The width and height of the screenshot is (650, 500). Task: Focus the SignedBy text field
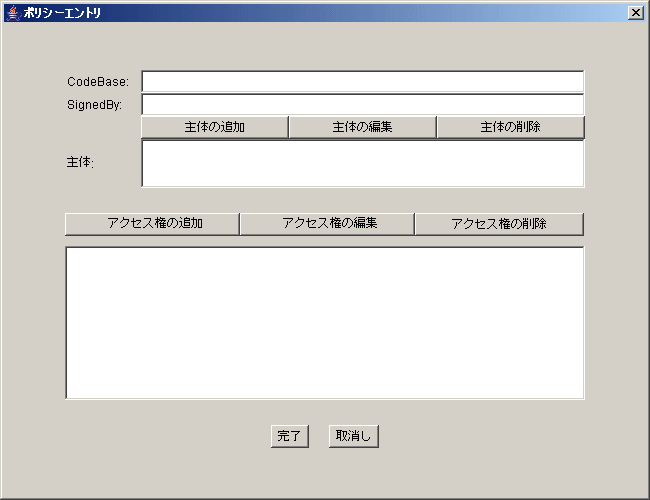pos(362,104)
